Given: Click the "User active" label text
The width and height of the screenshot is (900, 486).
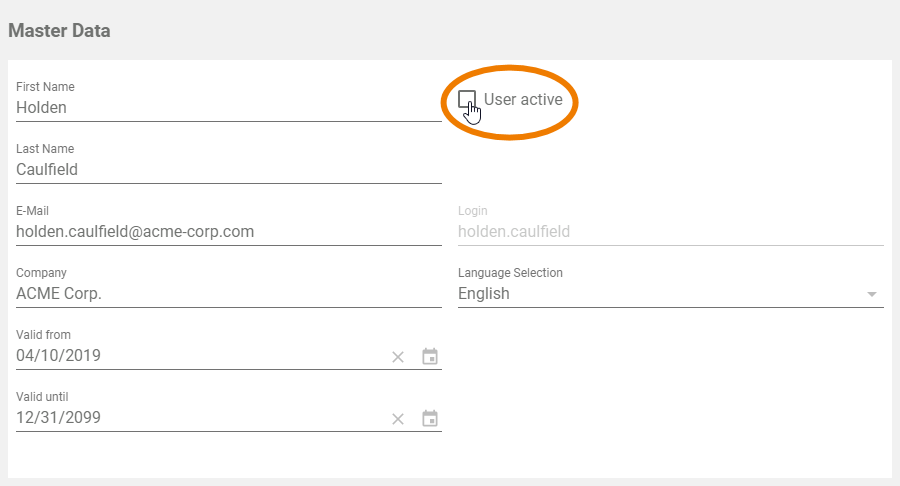Looking at the screenshot, I should tap(523, 100).
